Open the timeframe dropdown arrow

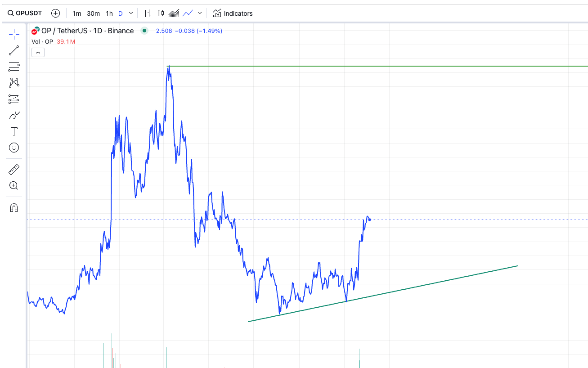[x=131, y=13]
